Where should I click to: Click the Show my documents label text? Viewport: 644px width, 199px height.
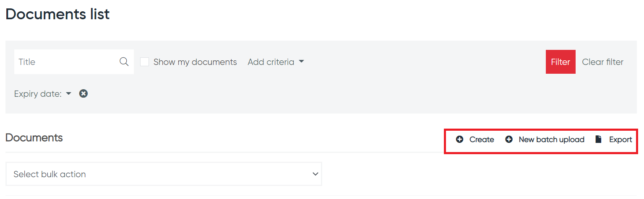pyautogui.click(x=195, y=62)
